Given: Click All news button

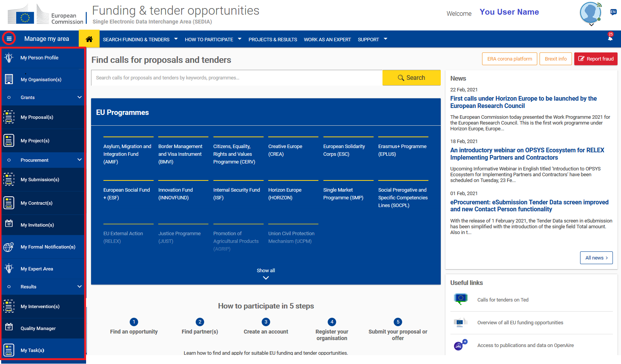Looking at the screenshot, I should point(596,258).
